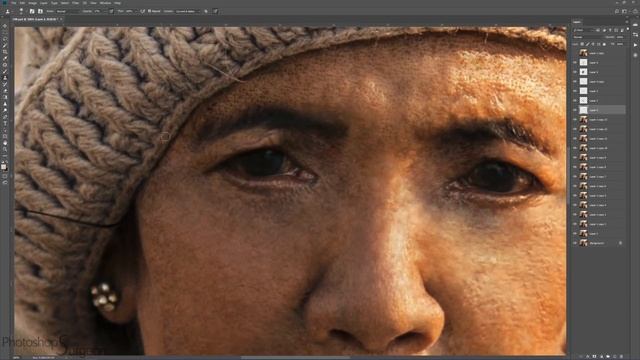Hide the highlighted selected layer
This screenshot has height=360, width=640.
point(575,110)
